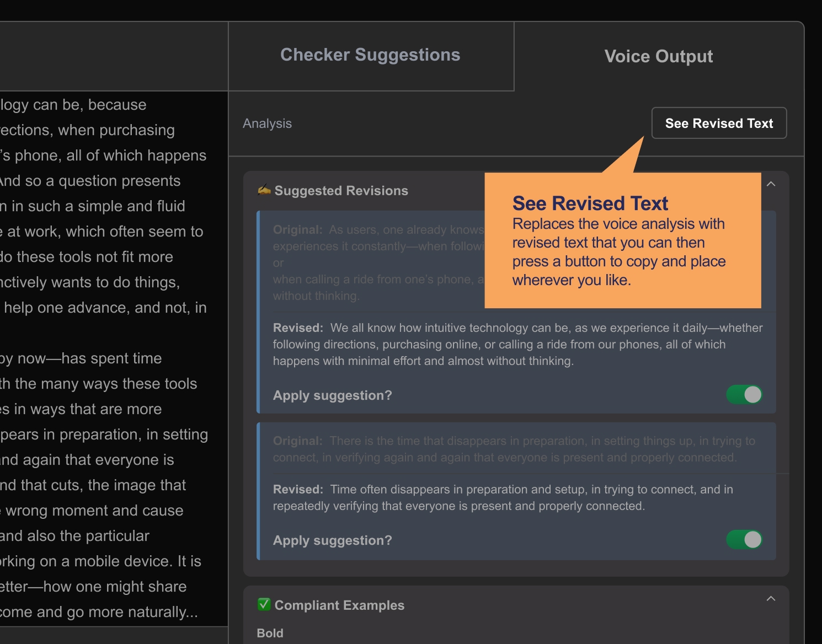
Task: Turn off Apply suggestion for time disappears revision
Action: [x=744, y=540]
